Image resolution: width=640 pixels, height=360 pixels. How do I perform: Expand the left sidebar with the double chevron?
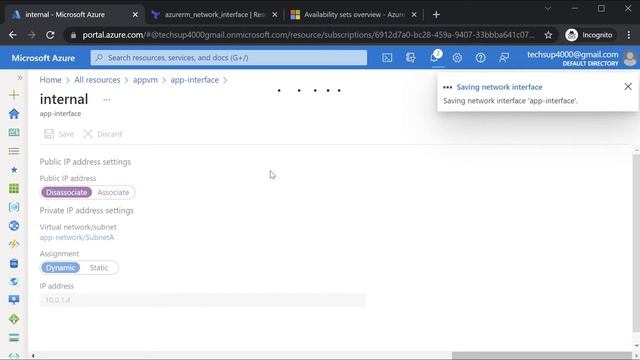point(20,77)
